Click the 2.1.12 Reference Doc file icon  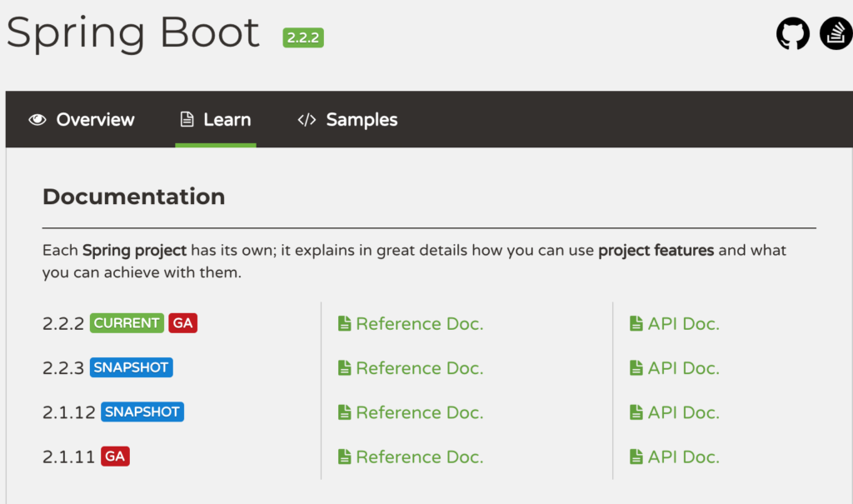344,412
